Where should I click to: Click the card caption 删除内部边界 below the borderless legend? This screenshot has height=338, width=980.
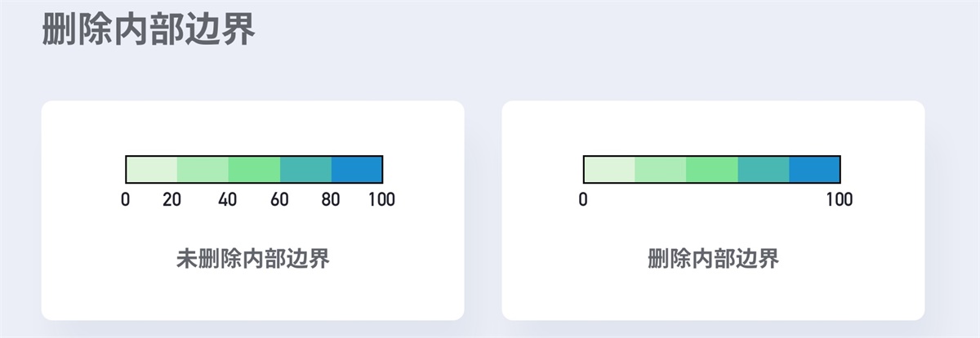click(x=713, y=260)
